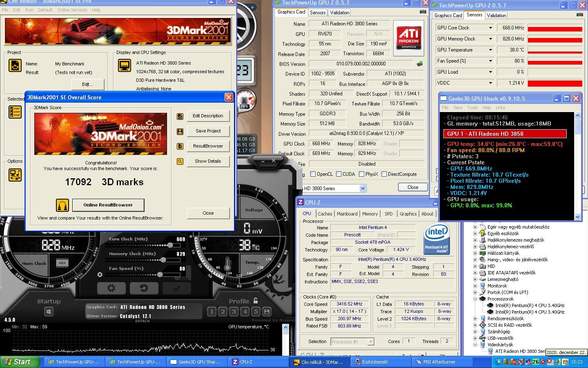Click magnifier icon beside Show Details
Screen dimensions: 588x368
point(180,162)
